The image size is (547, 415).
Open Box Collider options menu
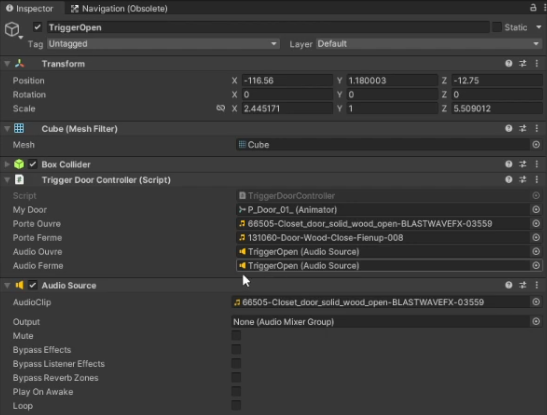(537, 164)
